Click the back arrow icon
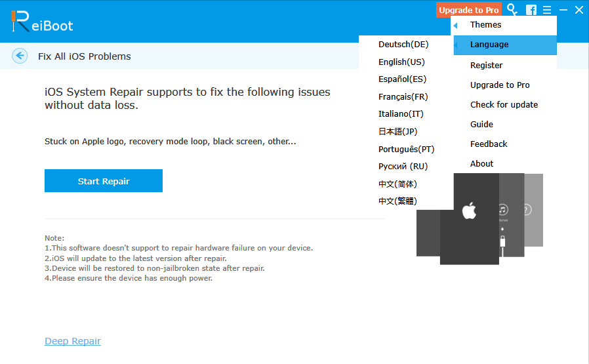The image size is (589, 364). click(20, 56)
